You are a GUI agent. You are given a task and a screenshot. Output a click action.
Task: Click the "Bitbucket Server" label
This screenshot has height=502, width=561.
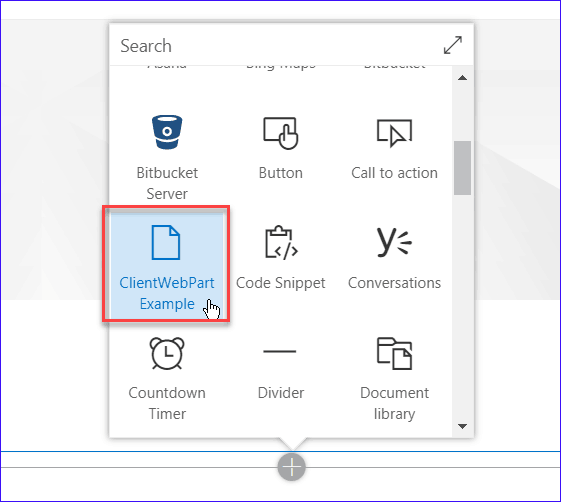click(167, 183)
